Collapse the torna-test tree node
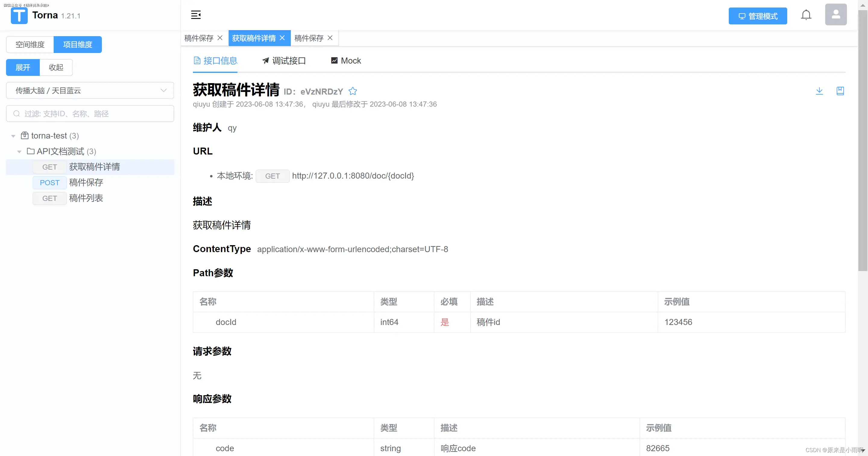The image size is (868, 456). (x=13, y=136)
